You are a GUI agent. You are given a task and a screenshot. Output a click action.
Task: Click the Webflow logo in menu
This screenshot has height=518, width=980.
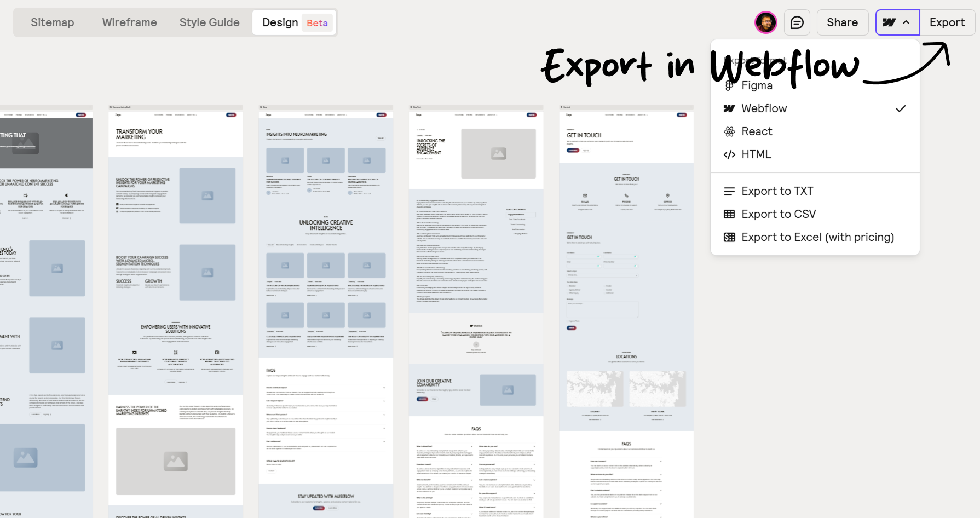729,108
